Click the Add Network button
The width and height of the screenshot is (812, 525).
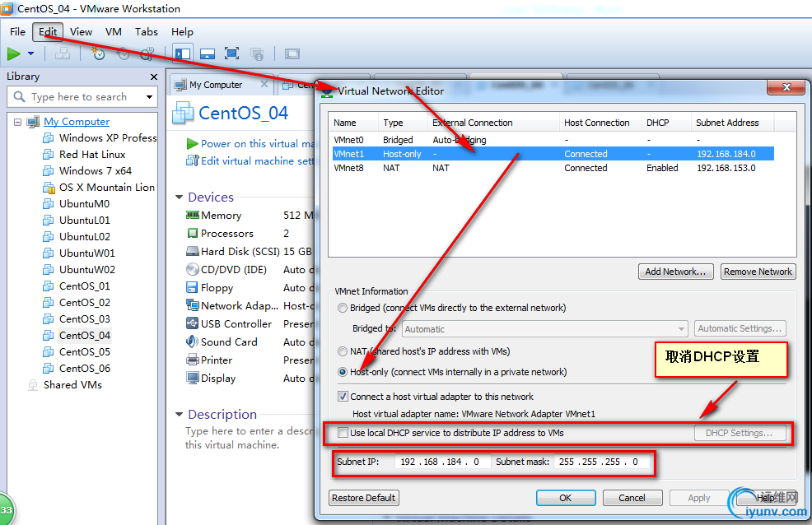[675, 272]
